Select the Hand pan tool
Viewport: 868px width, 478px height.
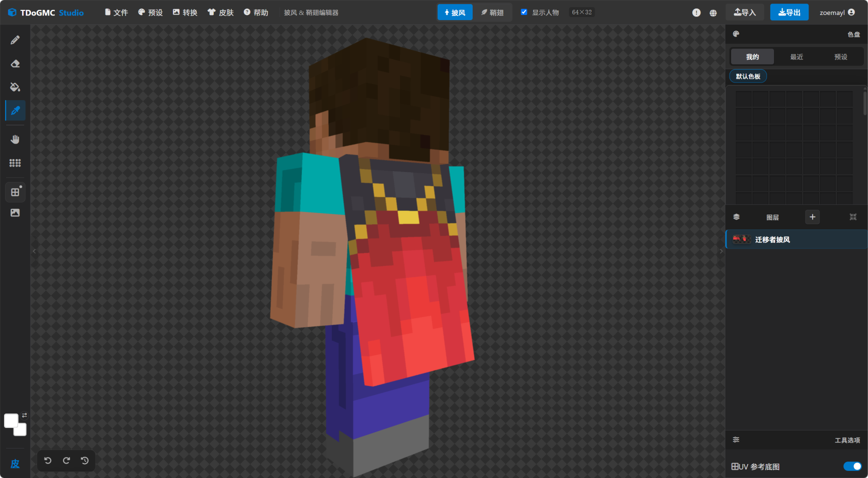tap(15, 140)
